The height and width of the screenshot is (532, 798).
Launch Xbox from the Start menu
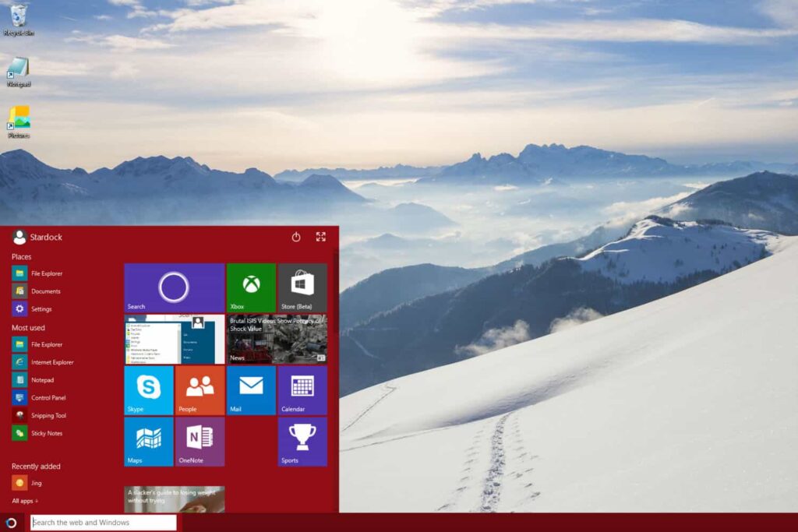pyautogui.click(x=250, y=288)
